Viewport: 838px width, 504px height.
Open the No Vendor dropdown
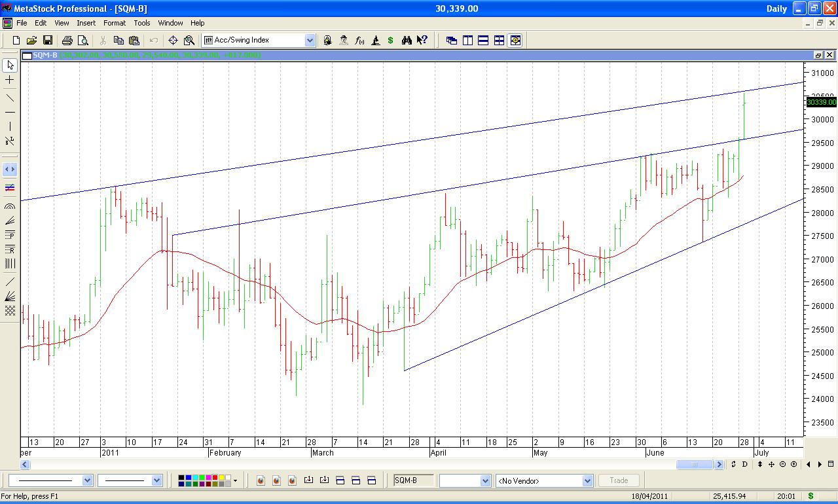click(x=587, y=481)
